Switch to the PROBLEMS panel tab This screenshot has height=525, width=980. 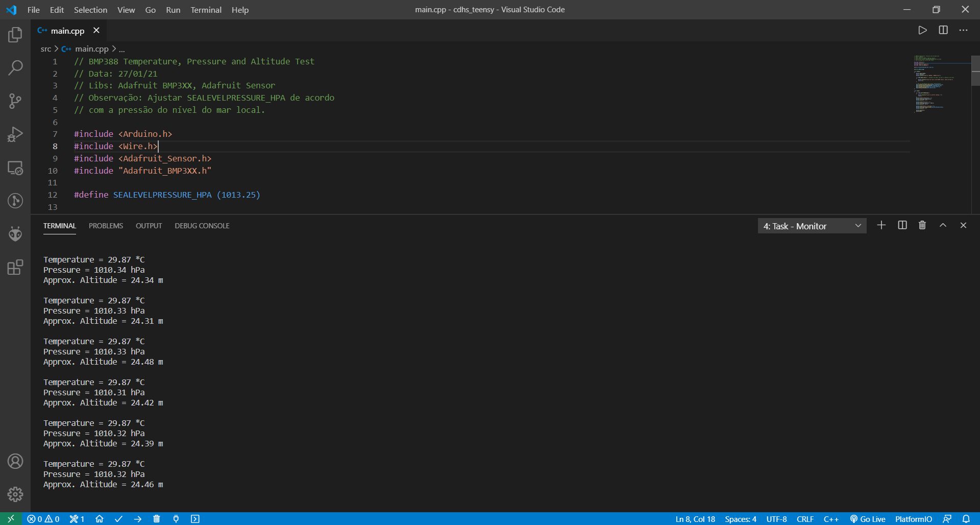coord(106,226)
